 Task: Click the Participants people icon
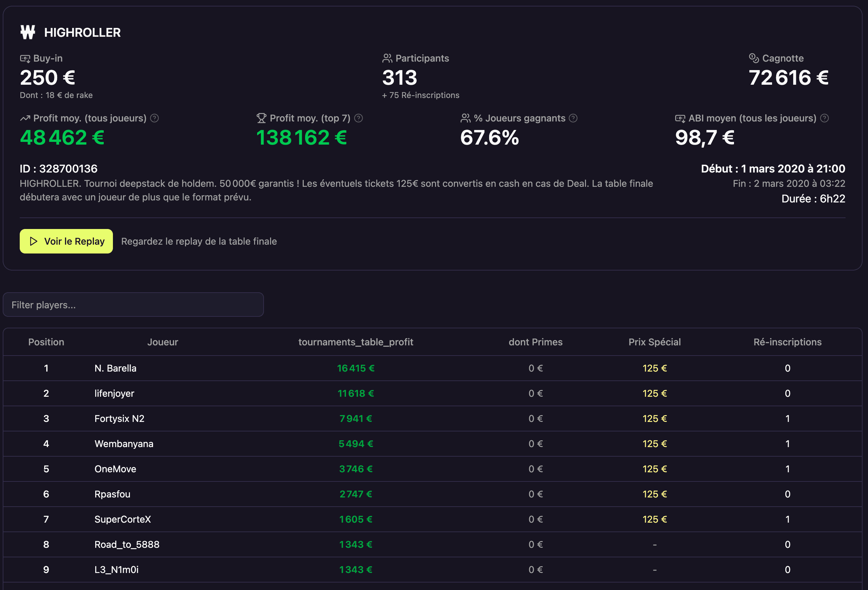(x=387, y=58)
